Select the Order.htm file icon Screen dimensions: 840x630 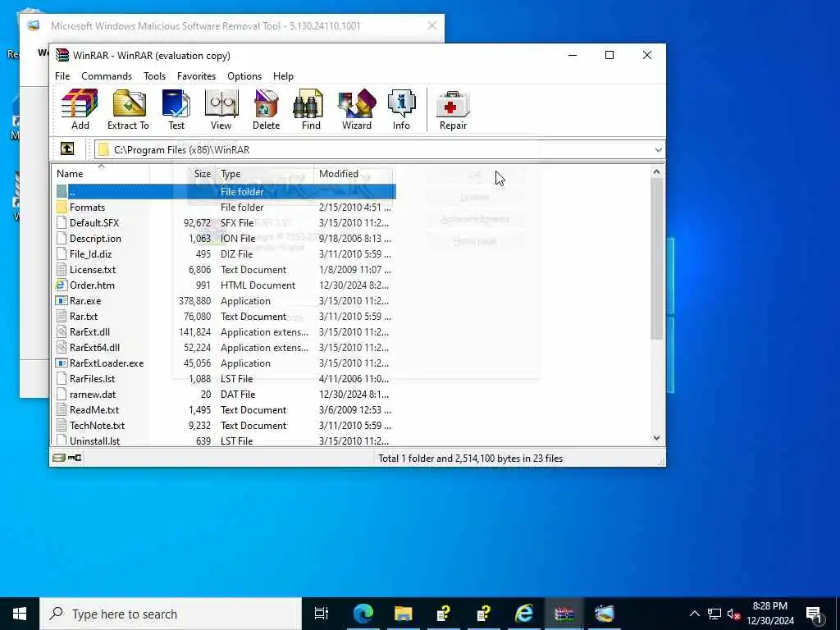(61, 285)
